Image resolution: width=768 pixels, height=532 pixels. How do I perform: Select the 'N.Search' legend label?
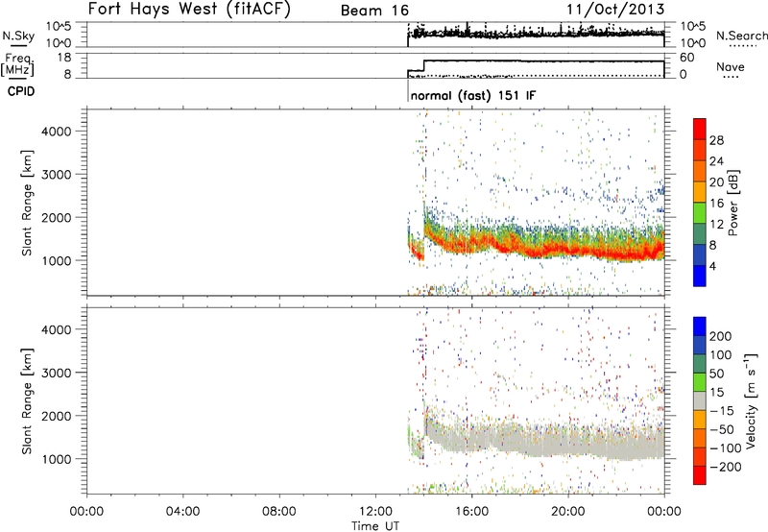click(x=741, y=36)
